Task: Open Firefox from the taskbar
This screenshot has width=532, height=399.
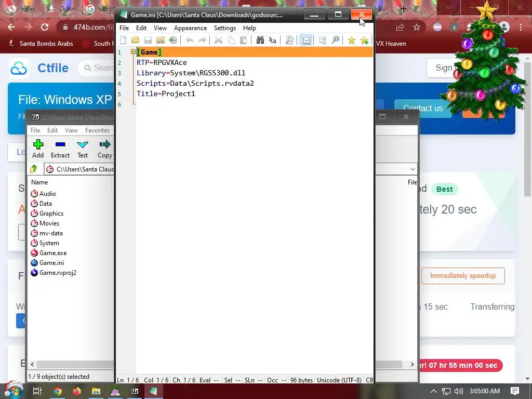Action: (77, 391)
